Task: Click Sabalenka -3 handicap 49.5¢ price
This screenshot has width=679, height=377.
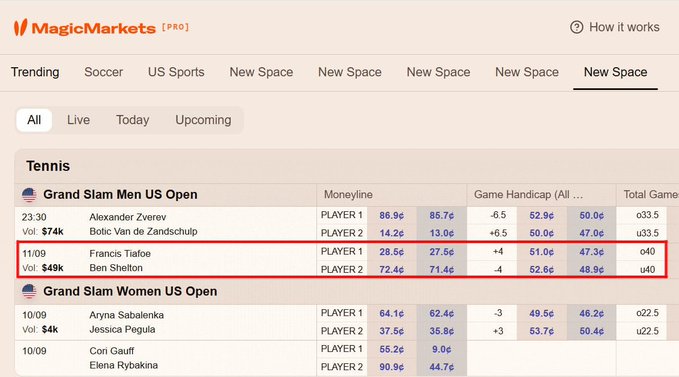Action: (x=541, y=313)
